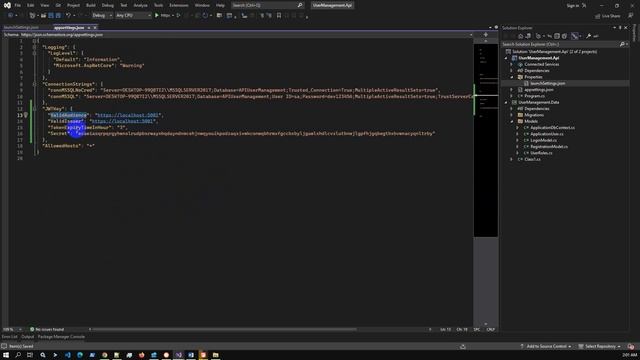Click the Navigate Backward toolbar icon
This screenshot has width=640, height=360.
pyautogui.click(x=10, y=16)
